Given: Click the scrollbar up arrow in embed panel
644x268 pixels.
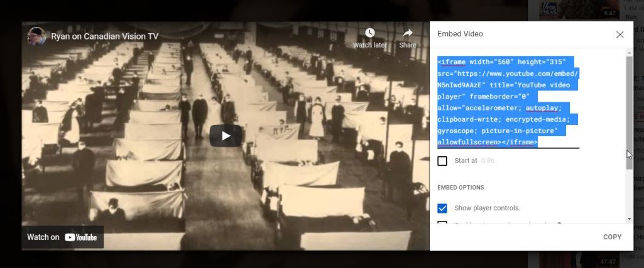Looking at the screenshot, I should point(629,53).
